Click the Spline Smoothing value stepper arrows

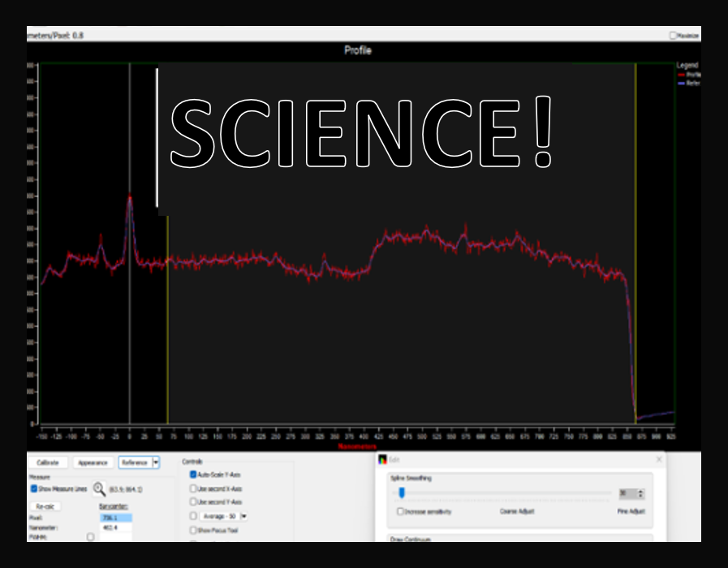click(x=641, y=493)
